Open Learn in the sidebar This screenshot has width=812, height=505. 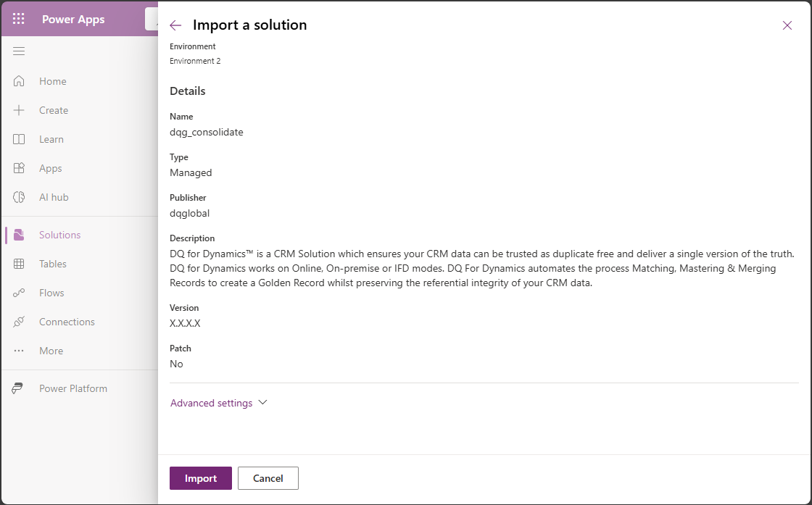click(51, 139)
